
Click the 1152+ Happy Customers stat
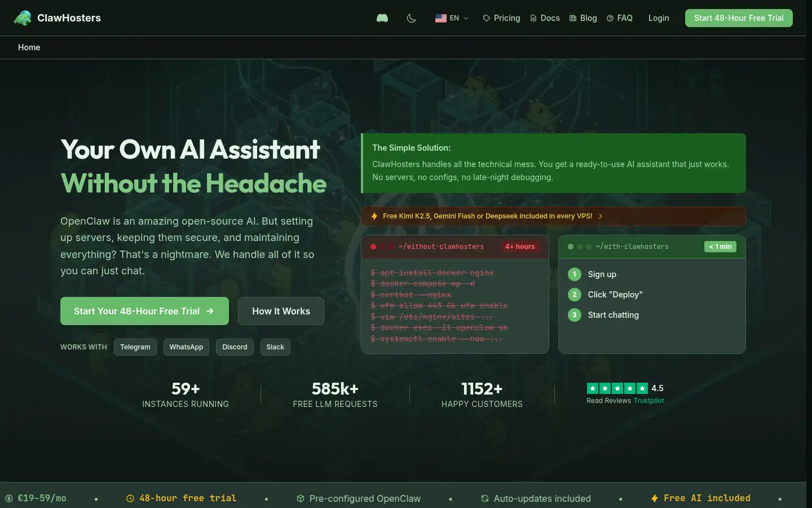pos(482,394)
